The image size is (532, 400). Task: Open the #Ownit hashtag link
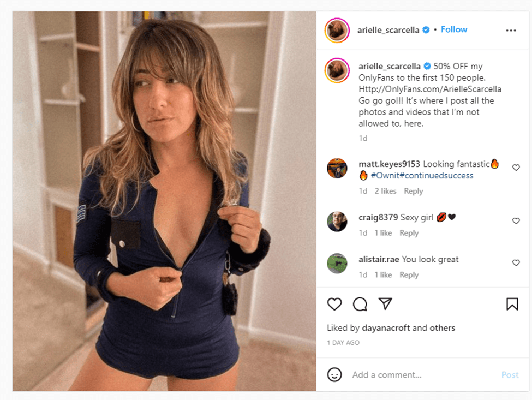385,175
